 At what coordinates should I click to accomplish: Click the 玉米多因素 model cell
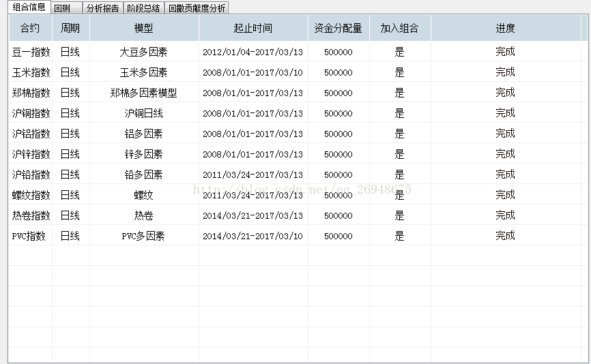(143, 72)
